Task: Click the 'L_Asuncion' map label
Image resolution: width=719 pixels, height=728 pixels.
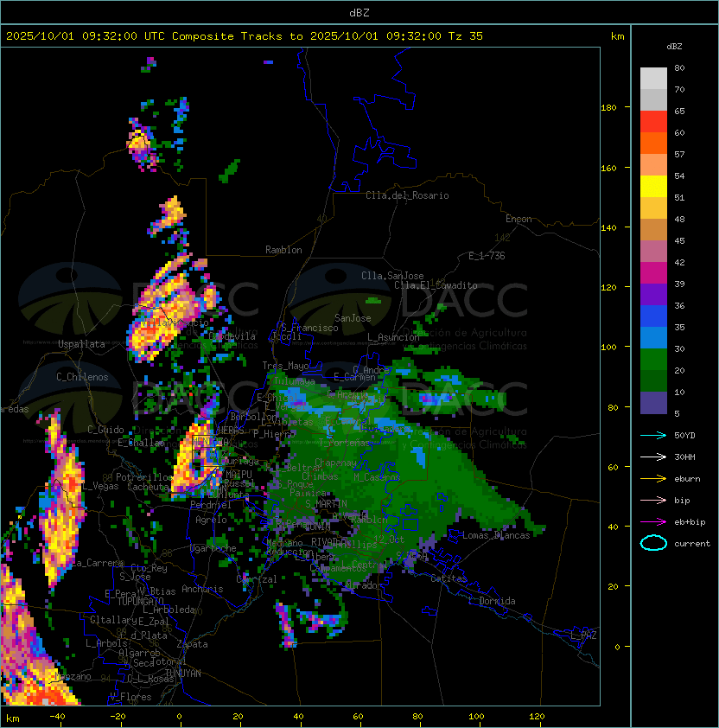Action: pos(393,337)
